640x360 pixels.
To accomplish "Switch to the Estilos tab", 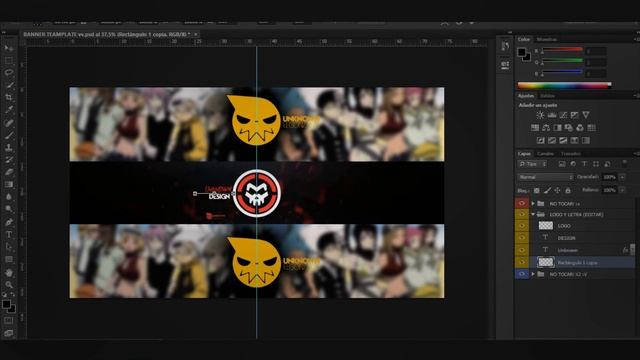I will click(548, 96).
